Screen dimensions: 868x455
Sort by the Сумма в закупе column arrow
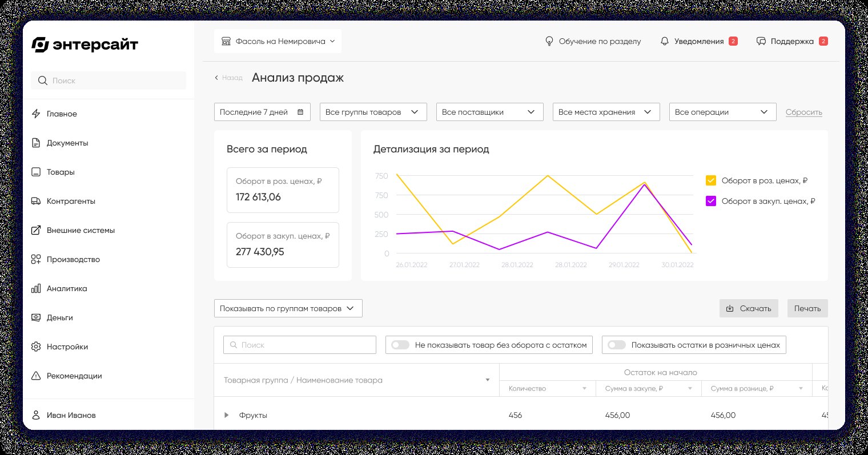tap(690, 389)
